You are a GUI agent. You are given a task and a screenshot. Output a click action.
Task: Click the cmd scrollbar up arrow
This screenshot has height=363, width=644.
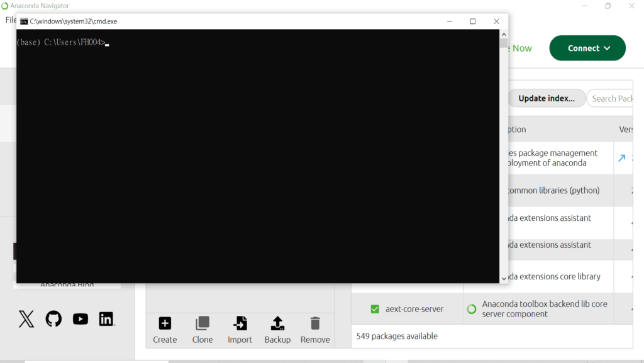tap(503, 34)
